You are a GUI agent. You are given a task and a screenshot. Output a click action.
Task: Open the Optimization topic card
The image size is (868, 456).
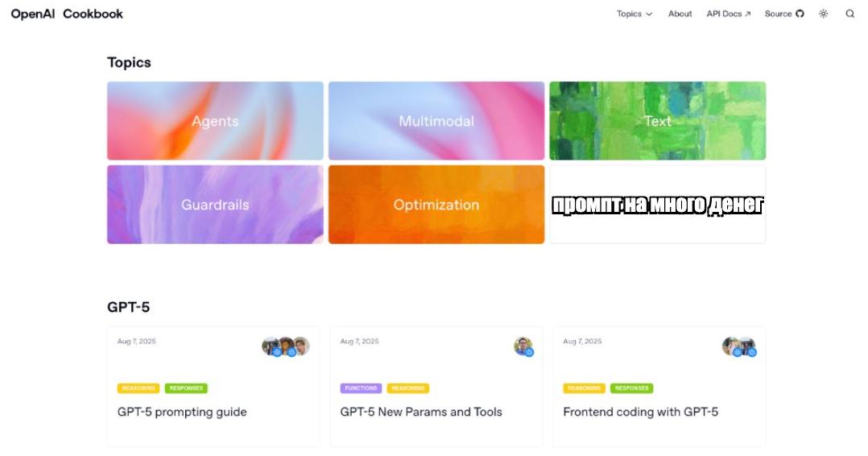click(x=436, y=205)
